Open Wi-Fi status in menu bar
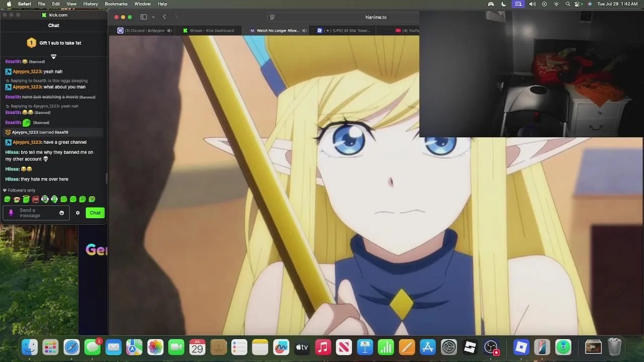Viewport: 644px width, 362px height. coord(556,4)
